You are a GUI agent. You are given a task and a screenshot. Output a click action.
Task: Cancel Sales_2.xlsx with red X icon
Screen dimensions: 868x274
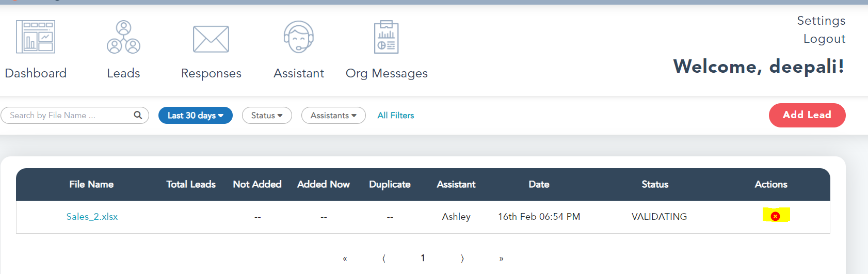(x=775, y=216)
